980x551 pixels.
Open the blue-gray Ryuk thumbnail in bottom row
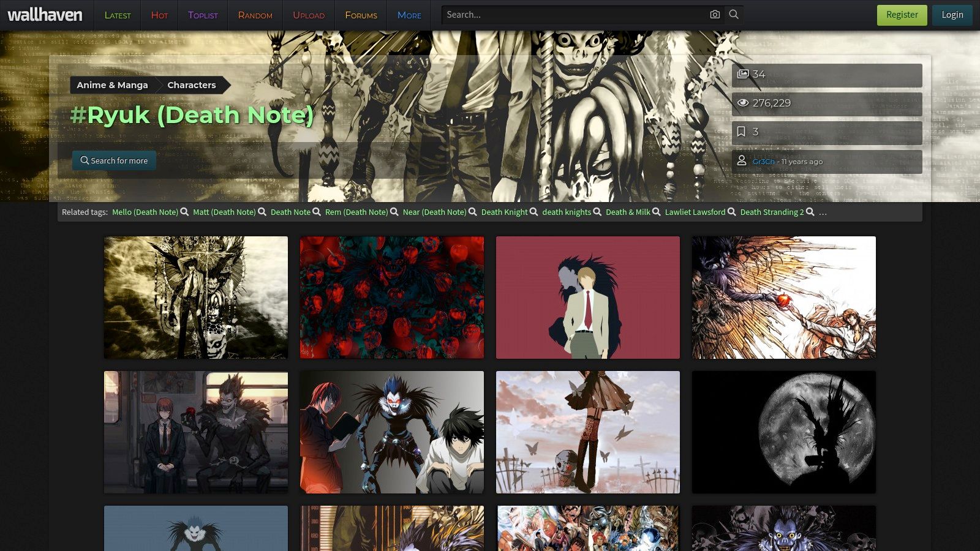pos(196,528)
